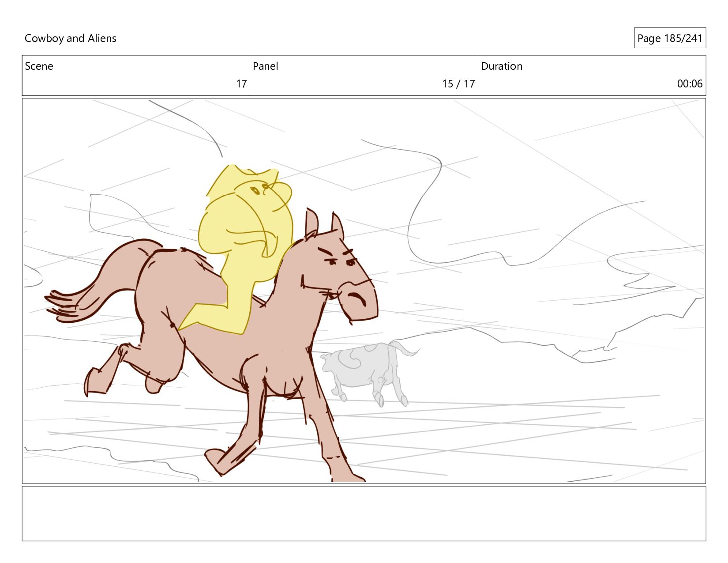Click the 'Duration' header label
The width and height of the screenshot is (728, 563).
pos(502,66)
